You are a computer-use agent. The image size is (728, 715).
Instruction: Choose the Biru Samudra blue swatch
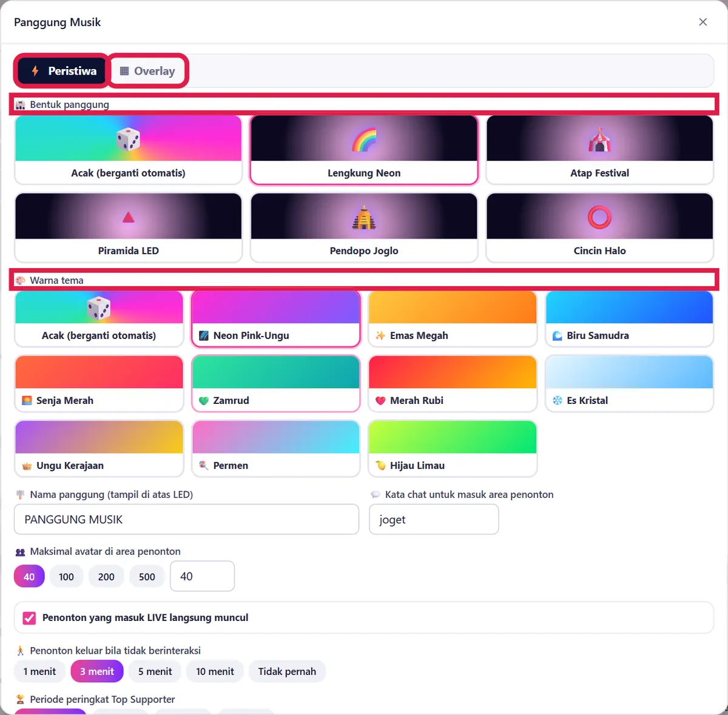pyautogui.click(x=629, y=307)
